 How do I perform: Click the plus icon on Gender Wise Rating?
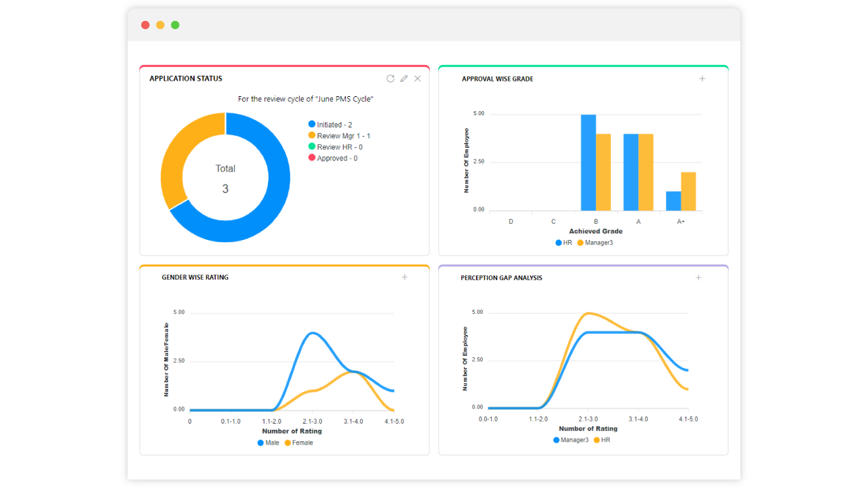tap(405, 277)
